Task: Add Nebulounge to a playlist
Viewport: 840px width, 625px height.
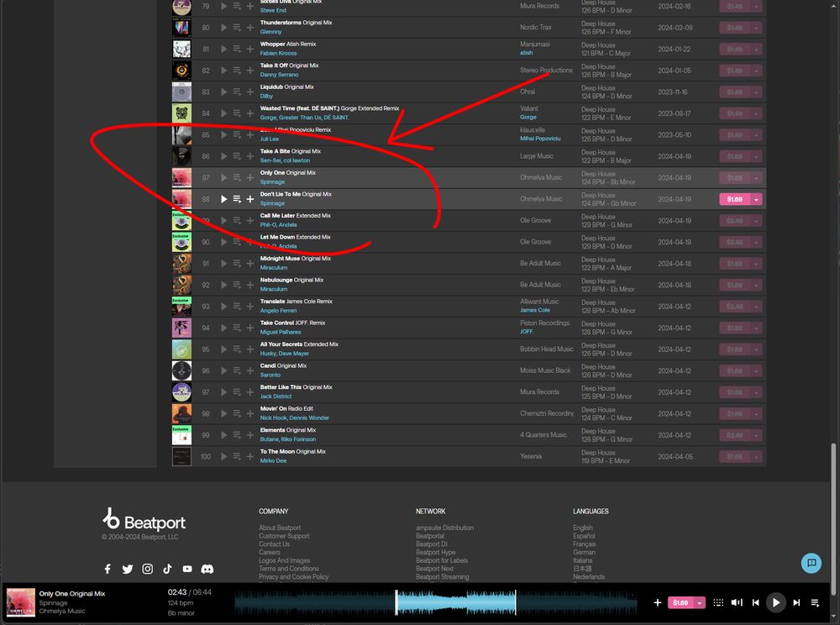Action: [x=250, y=285]
